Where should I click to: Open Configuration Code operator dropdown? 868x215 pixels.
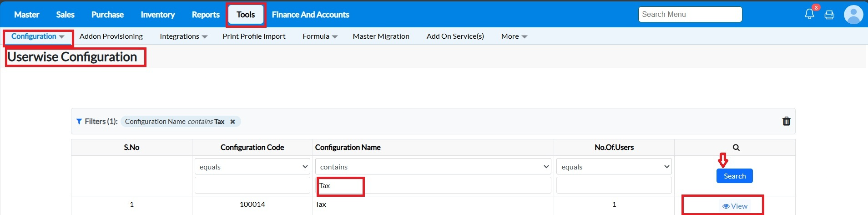coord(252,167)
